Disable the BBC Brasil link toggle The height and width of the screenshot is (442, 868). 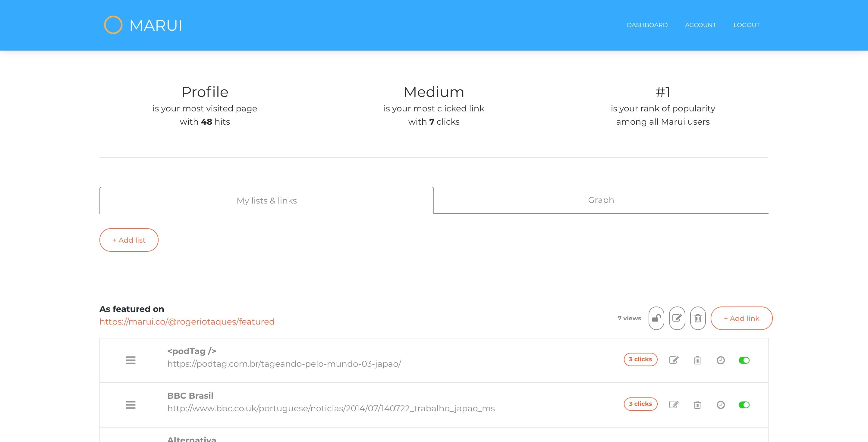[744, 405]
